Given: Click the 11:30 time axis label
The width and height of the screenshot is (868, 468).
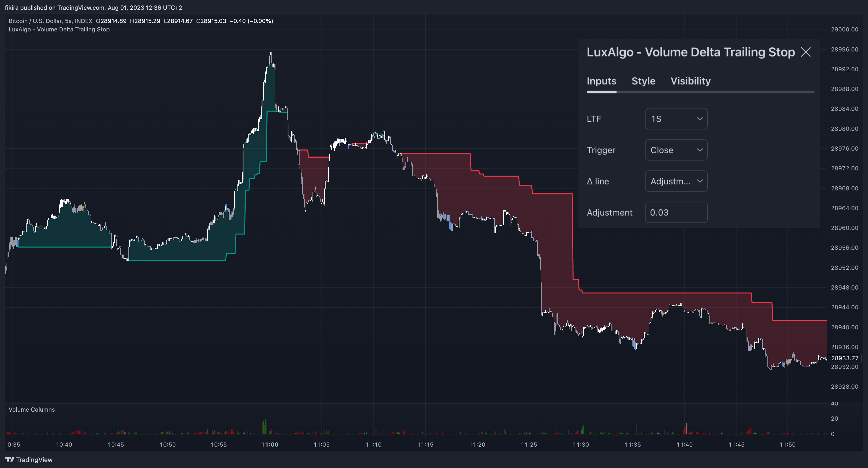Looking at the screenshot, I should click(581, 444).
